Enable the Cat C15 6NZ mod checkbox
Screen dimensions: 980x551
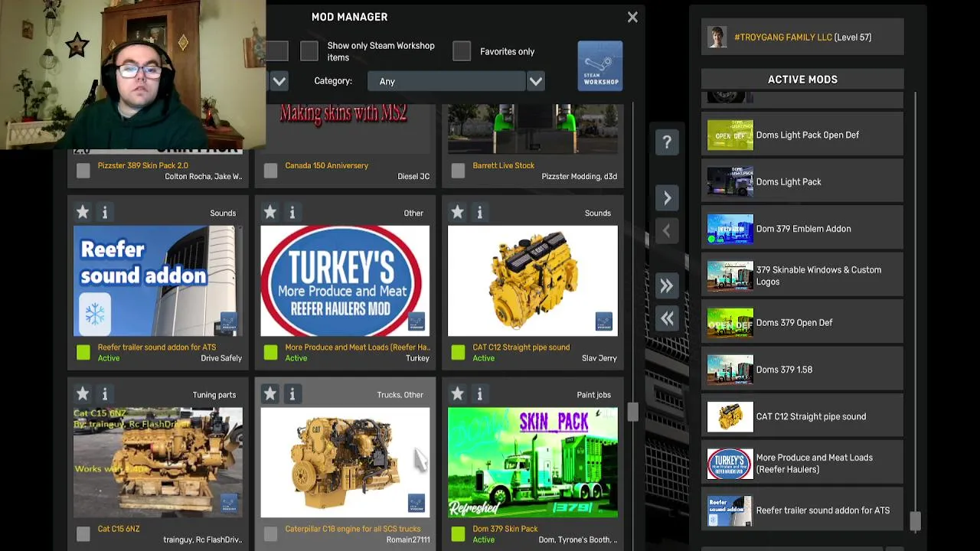click(x=83, y=533)
